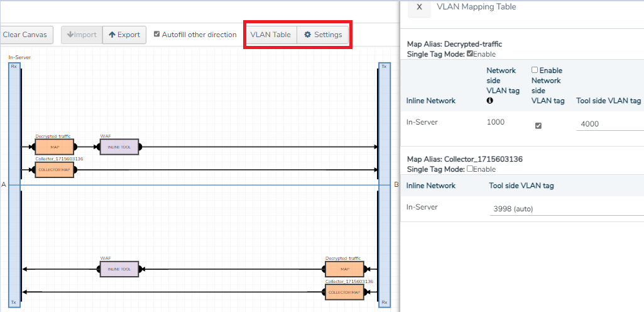Click the left A-side In-Server port bar
This screenshot has width=644, height=312.
pos(14,185)
